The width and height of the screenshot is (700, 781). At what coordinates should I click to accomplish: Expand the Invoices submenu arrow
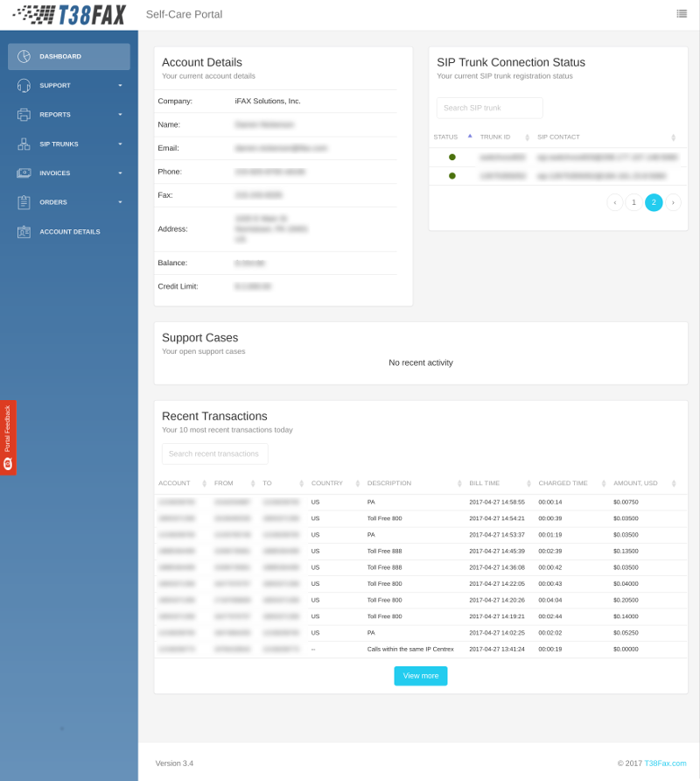(x=120, y=172)
